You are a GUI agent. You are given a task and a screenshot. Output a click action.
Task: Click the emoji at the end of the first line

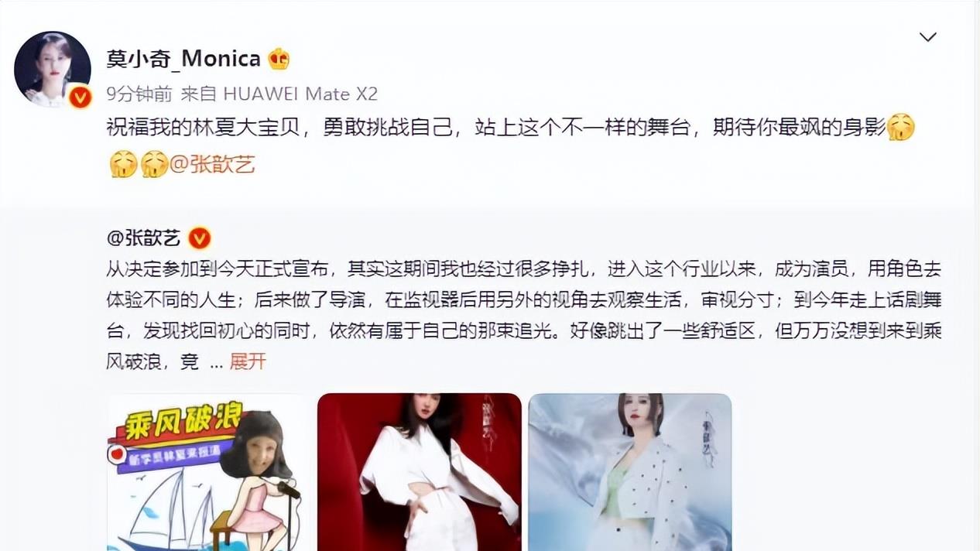coord(901,127)
